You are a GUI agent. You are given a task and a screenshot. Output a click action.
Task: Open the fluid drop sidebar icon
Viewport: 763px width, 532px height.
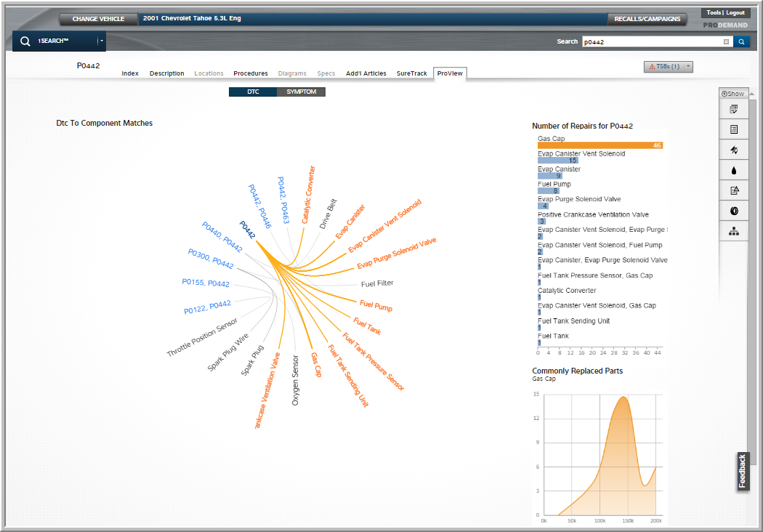click(x=734, y=170)
